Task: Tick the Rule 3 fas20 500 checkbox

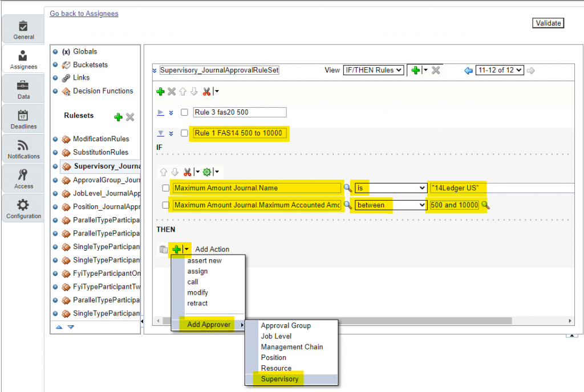Action: (x=184, y=112)
